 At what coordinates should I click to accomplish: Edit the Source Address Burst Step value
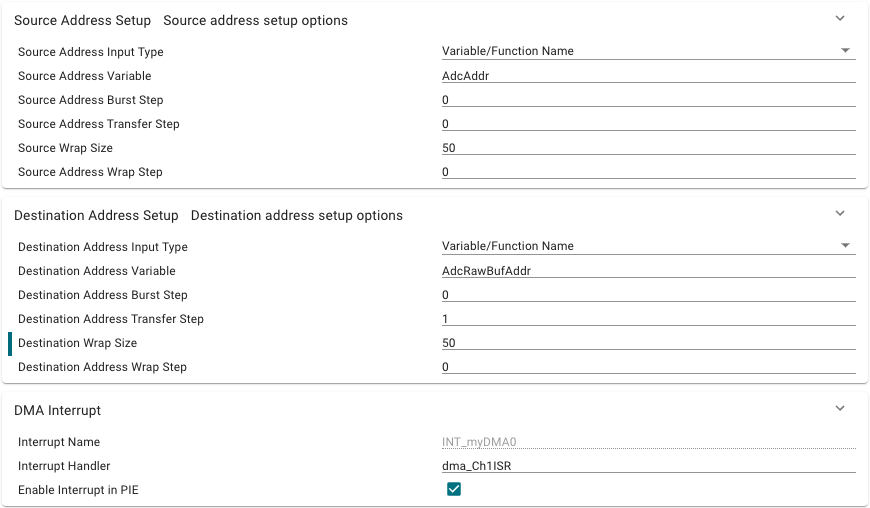pyautogui.click(x=648, y=99)
